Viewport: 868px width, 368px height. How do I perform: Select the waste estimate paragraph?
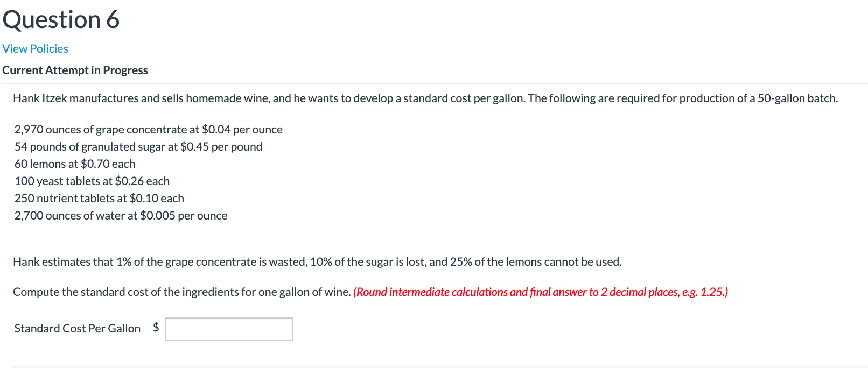click(x=317, y=261)
